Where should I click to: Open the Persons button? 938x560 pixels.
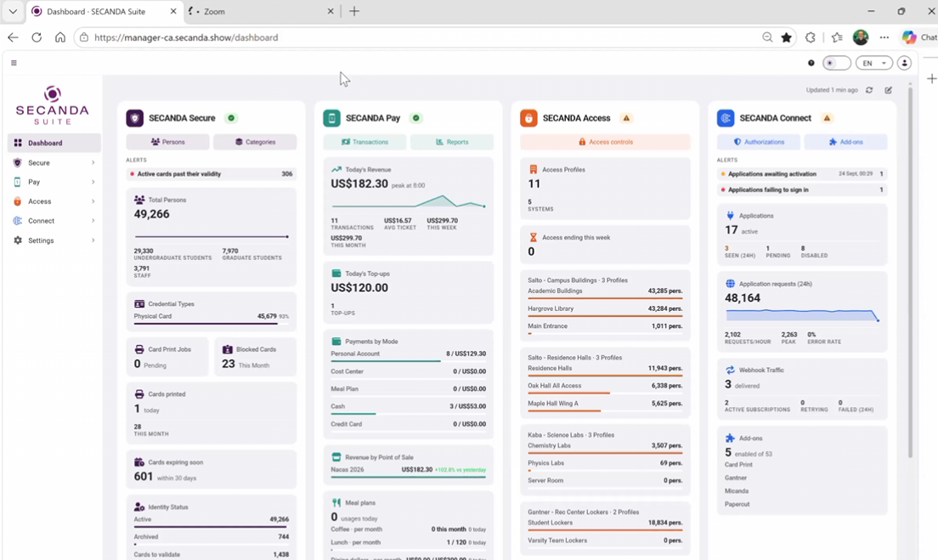167,142
